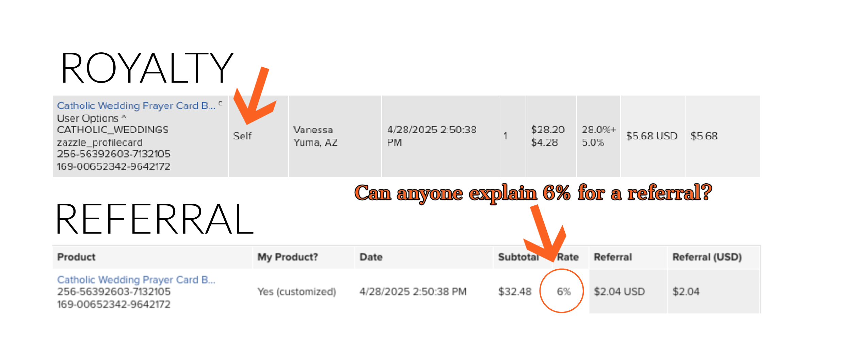The width and height of the screenshot is (868, 339).
Task: Click the Self referrer cell
Action: [242, 136]
